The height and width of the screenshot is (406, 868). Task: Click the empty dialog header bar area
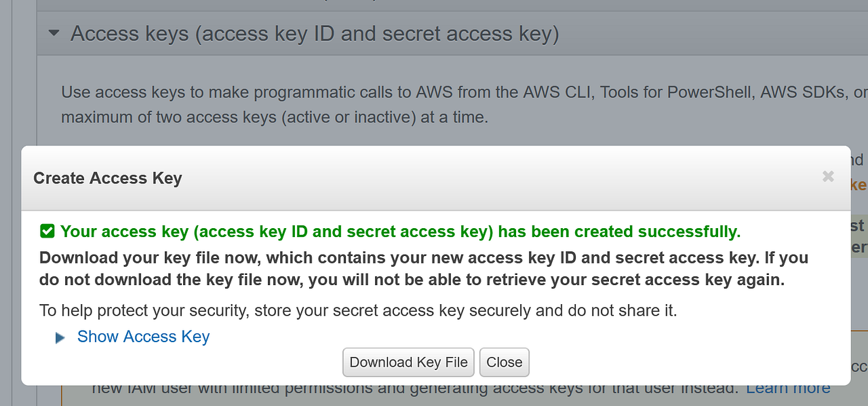pyautogui.click(x=475, y=178)
